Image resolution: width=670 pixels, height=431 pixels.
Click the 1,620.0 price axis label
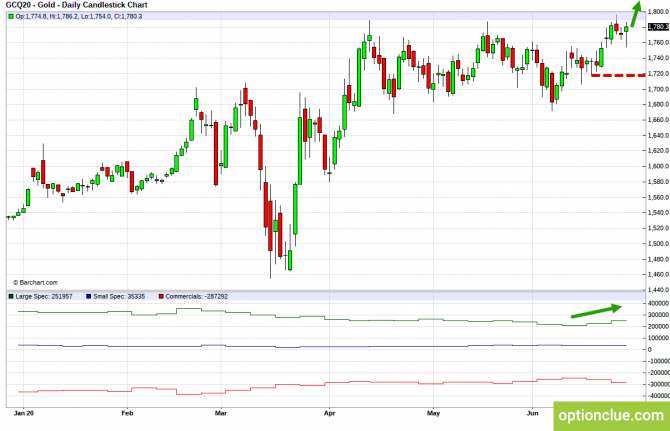(x=658, y=151)
